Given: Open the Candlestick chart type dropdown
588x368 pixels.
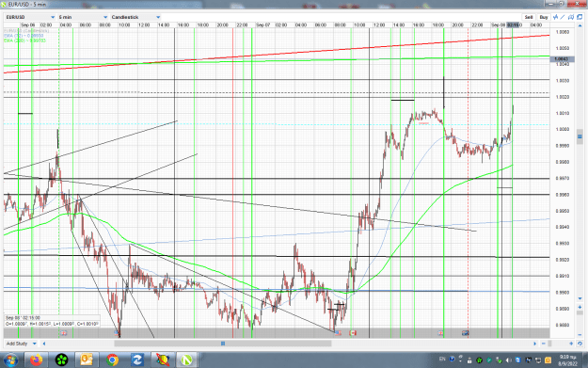Looking at the screenshot, I should pyautogui.click(x=135, y=17).
